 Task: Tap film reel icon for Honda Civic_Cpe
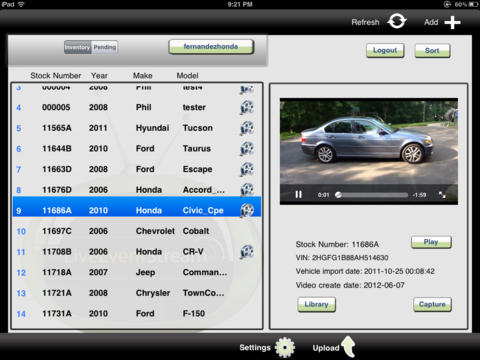[247, 210]
